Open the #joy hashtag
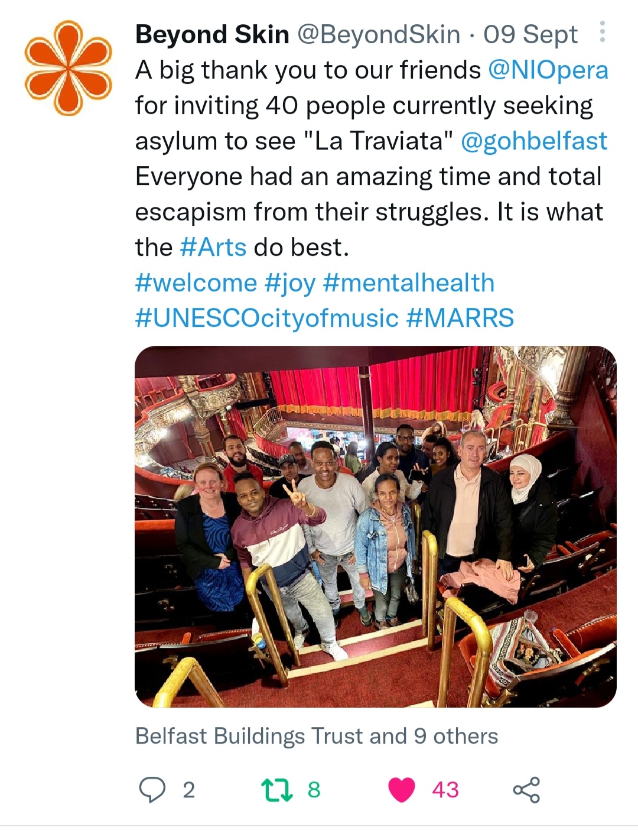638x840 pixels. pyautogui.click(x=290, y=284)
